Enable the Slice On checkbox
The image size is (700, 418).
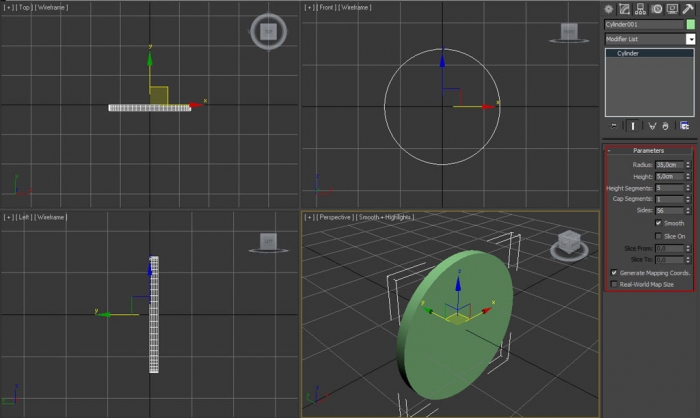tap(658, 236)
